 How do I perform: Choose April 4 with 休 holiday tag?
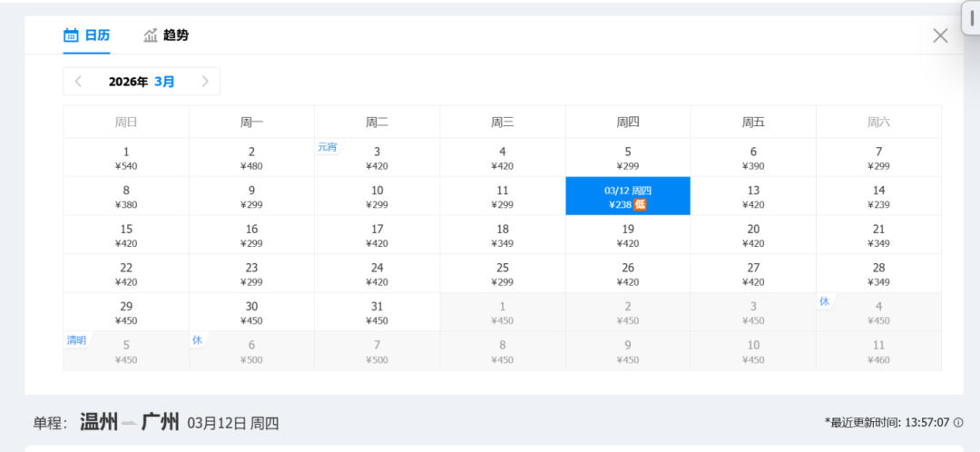click(x=878, y=312)
